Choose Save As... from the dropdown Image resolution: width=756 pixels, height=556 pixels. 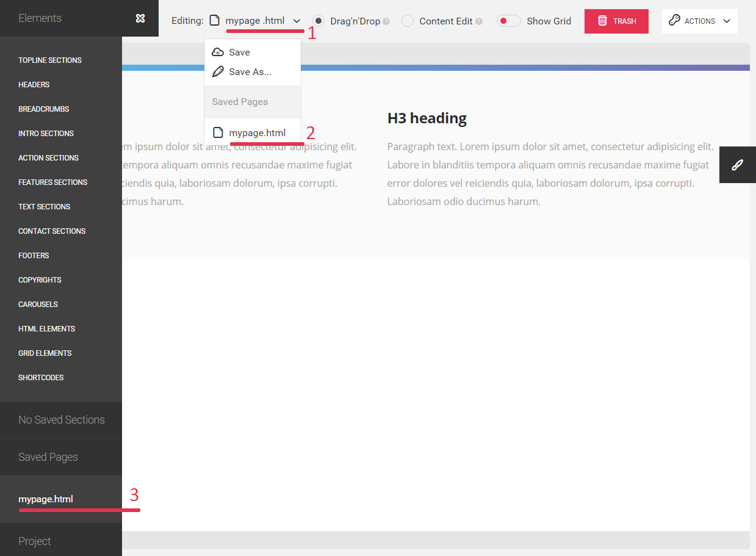pos(250,72)
